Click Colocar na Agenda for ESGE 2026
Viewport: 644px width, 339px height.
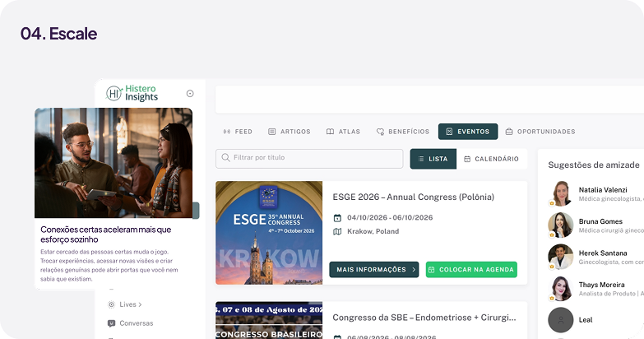pos(471,270)
